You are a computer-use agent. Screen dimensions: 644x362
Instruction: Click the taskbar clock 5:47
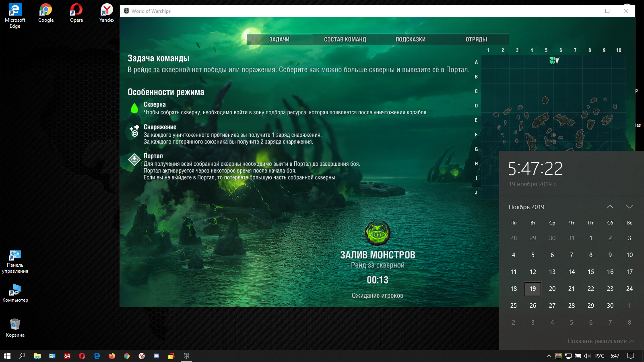(615, 356)
